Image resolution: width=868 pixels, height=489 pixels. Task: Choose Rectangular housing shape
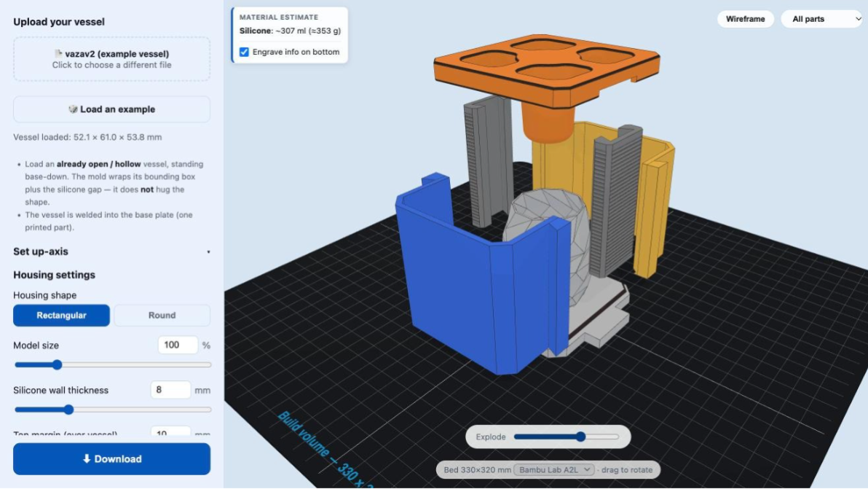pos(61,315)
